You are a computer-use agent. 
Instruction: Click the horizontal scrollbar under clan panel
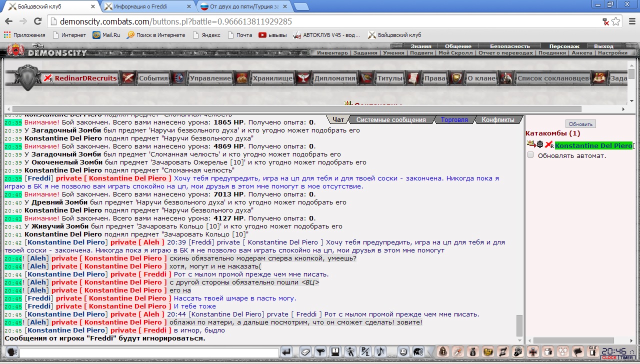tap(296, 108)
